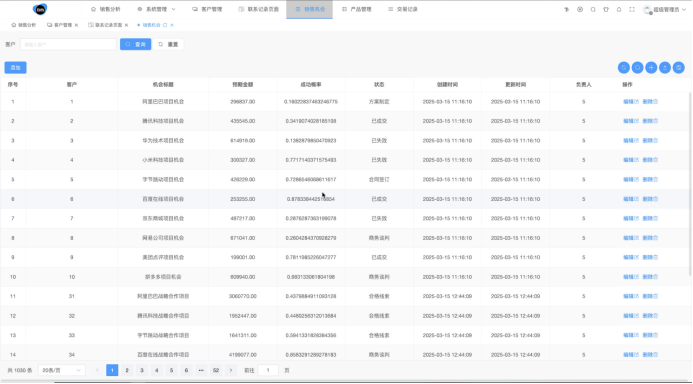Go to page 3 in pagination

pyautogui.click(x=141, y=370)
